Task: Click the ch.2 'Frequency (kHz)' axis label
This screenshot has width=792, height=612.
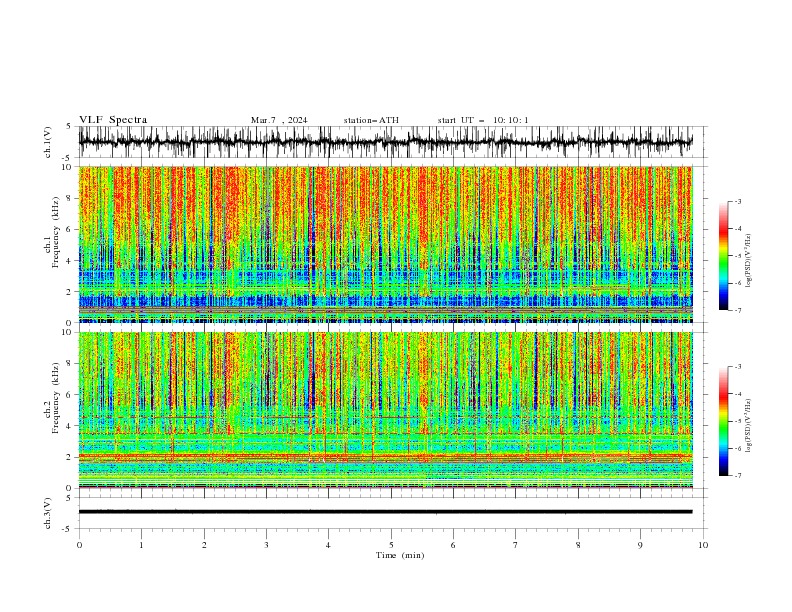Action: click(55, 398)
